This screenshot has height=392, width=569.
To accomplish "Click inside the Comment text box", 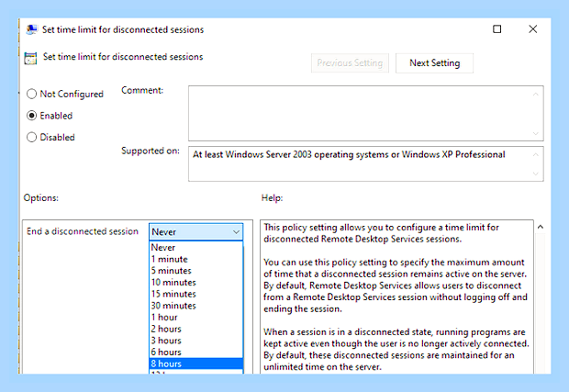I will [x=366, y=113].
